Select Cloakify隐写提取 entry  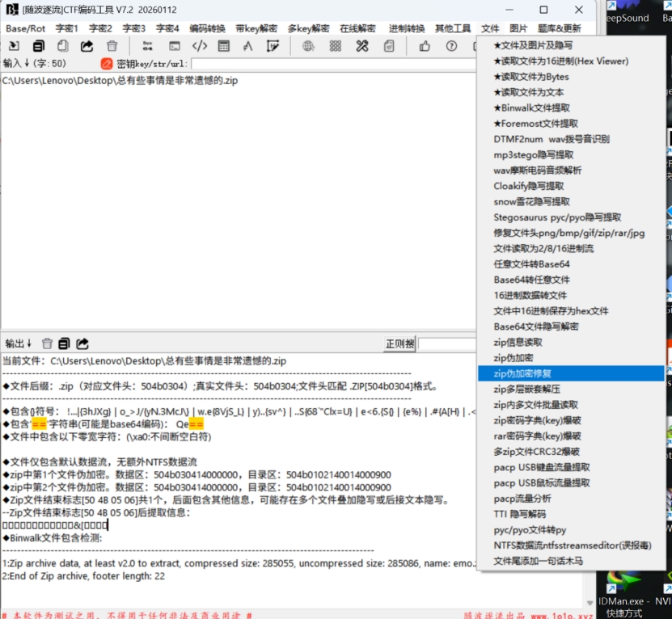(571, 186)
